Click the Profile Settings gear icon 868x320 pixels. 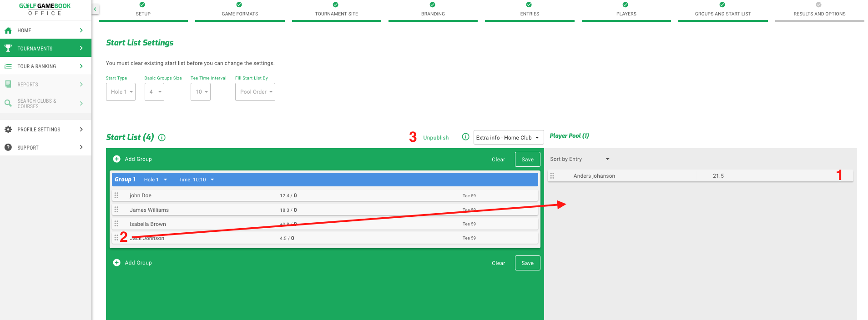(x=8, y=130)
